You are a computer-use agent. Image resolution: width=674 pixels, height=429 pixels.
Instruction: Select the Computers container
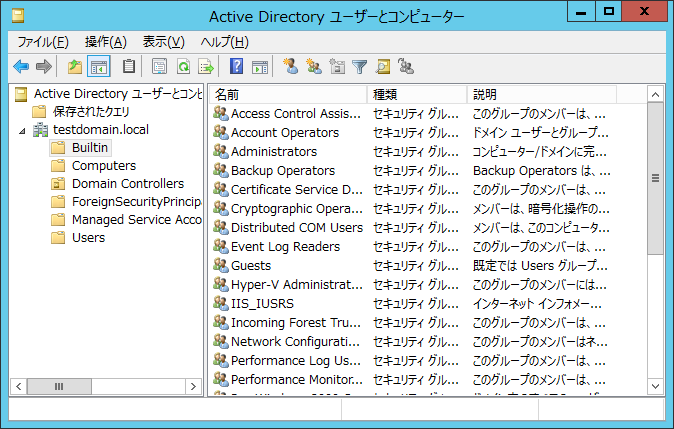pos(104,165)
